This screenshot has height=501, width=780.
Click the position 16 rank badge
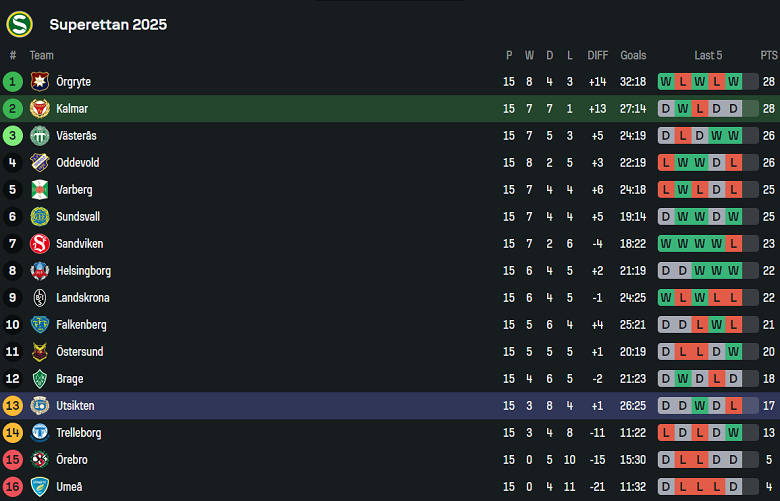13,487
